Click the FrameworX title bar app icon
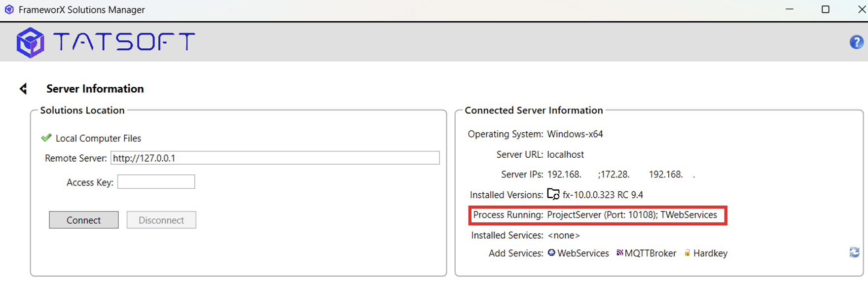This screenshot has height=284, width=868. 9,9
